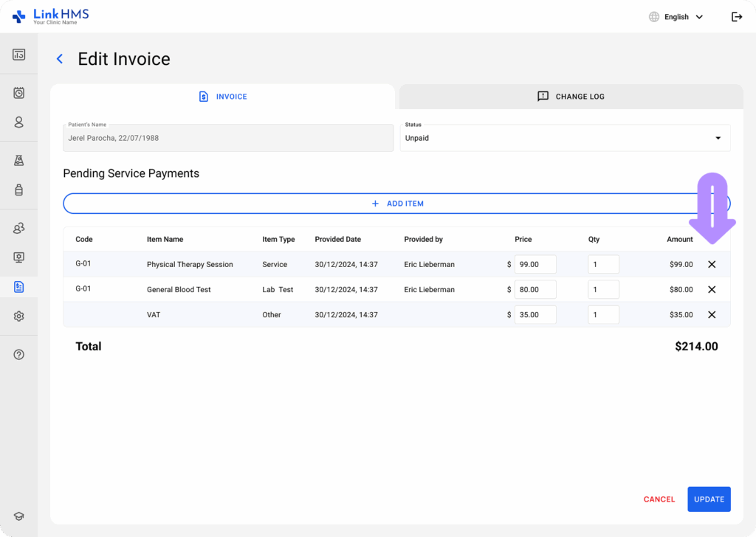Viewport: 756px width, 537px height.
Task: Remove the General Blood Test row
Action: point(712,289)
